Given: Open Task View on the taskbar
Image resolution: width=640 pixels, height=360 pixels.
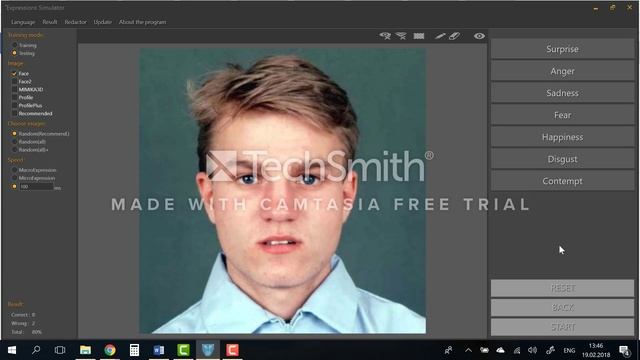Looking at the screenshot, I should point(60,350).
